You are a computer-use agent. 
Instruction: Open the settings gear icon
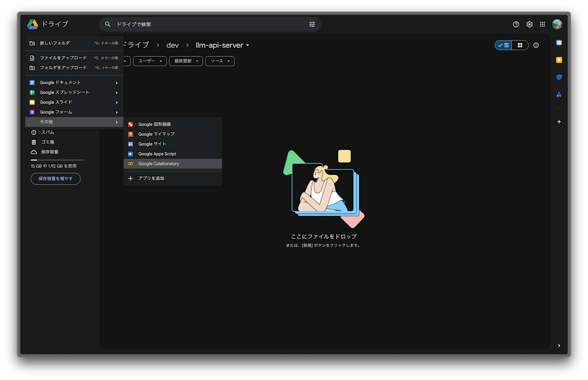529,24
